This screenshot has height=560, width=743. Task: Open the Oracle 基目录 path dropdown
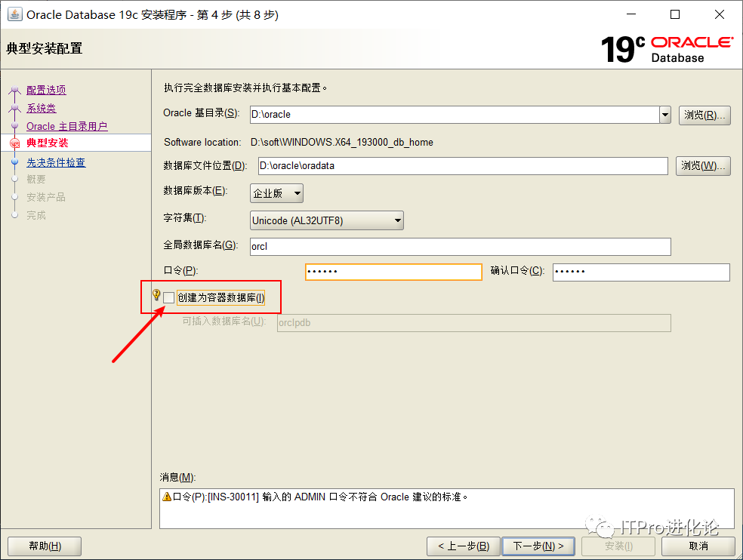[x=664, y=115]
